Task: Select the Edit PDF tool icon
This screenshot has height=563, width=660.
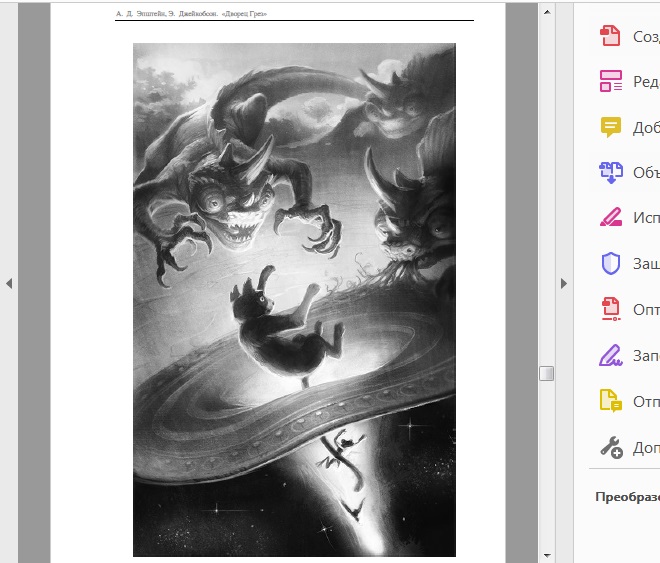Action: pyautogui.click(x=611, y=81)
